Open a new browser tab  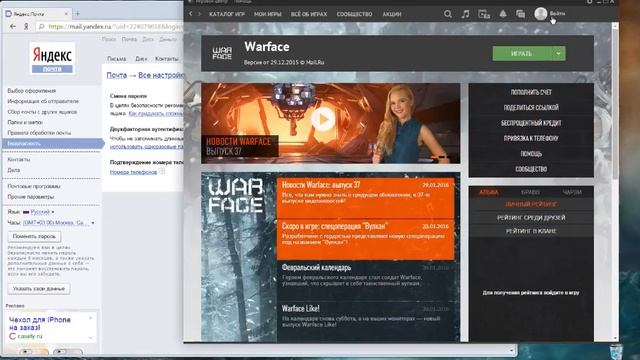tap(78, 13)
